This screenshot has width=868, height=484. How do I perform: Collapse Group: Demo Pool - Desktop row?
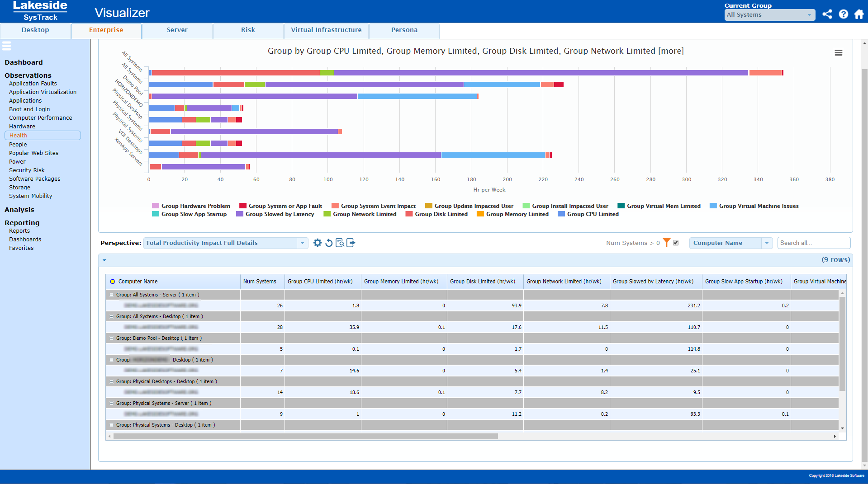pos(111,338)
